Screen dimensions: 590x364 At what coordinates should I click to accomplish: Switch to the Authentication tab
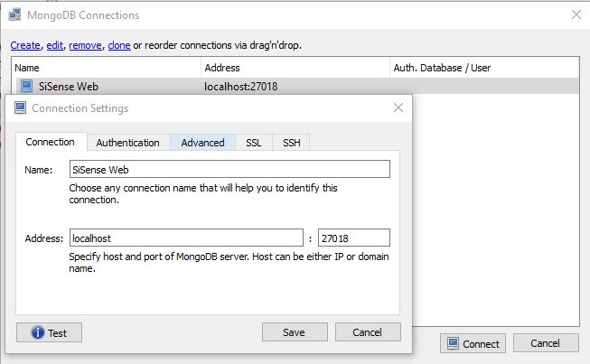click(128, 143)
